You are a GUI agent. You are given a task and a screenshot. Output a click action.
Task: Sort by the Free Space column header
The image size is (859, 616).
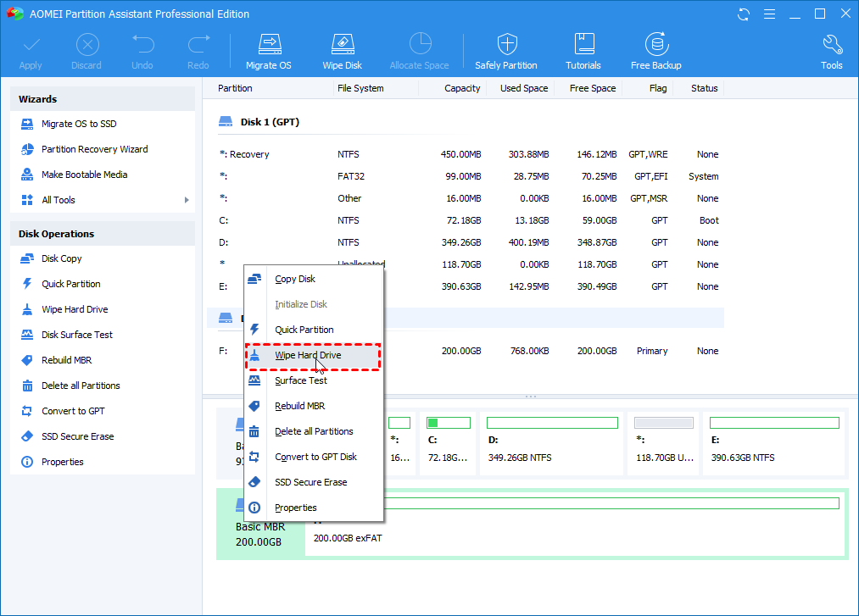593,88
